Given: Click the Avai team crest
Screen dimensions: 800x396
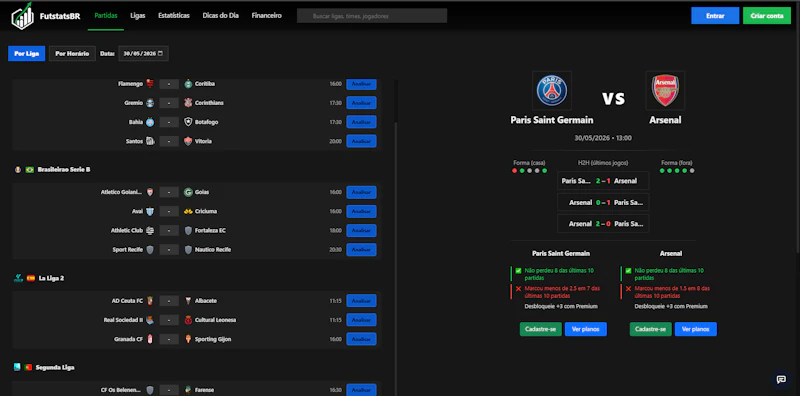Looking at the screenshot, I should (x=150, y=211).
